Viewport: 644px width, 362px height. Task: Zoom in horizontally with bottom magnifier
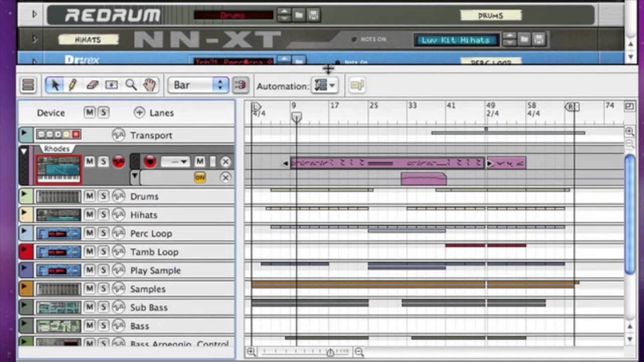[251, 352]
